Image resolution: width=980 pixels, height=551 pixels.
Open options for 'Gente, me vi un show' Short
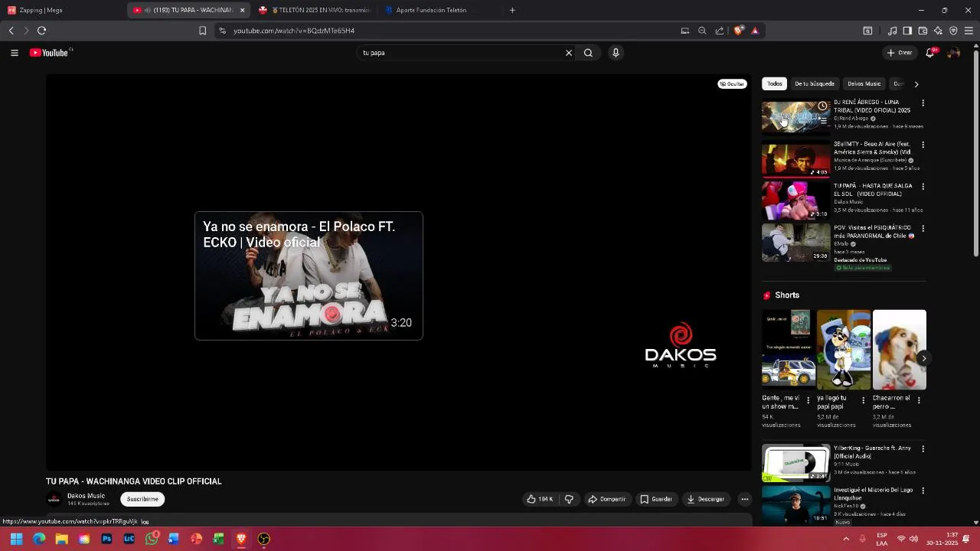coord(808,399)
